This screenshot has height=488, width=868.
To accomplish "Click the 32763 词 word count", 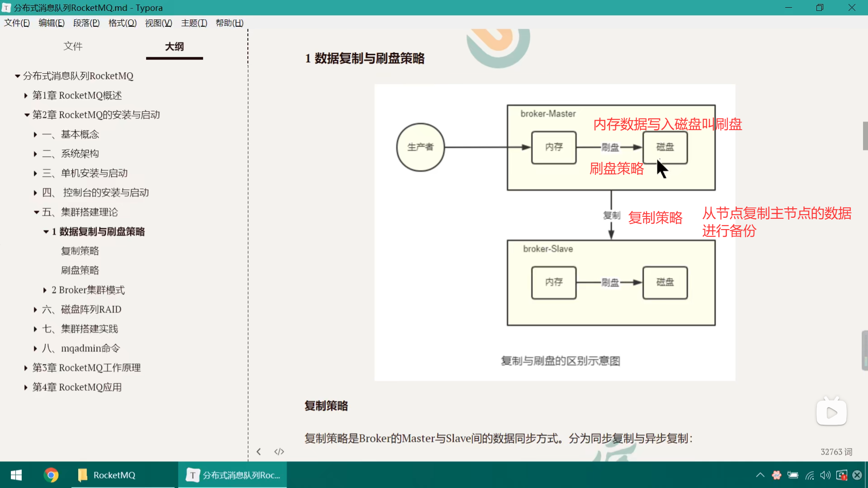I will pos(836,451).
